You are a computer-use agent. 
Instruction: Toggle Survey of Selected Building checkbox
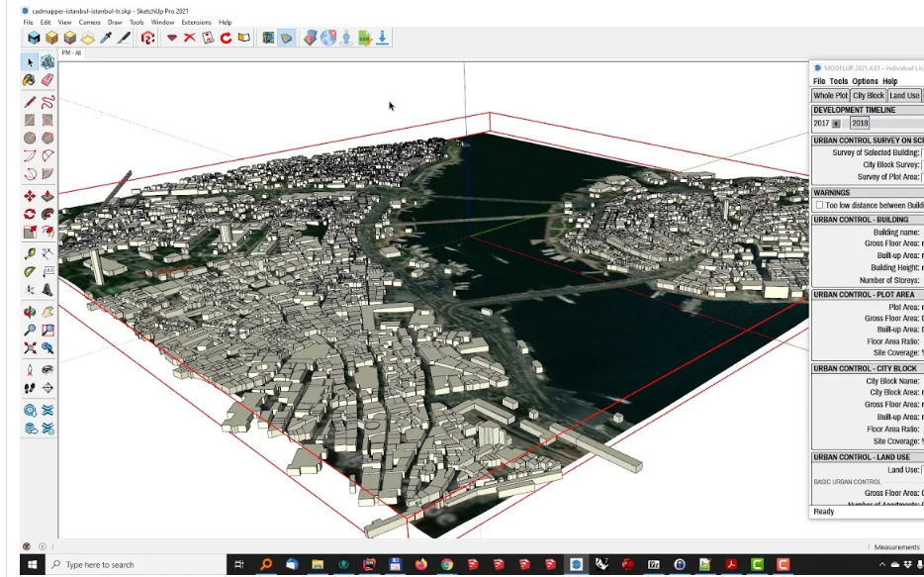click(x=921, y=152)
